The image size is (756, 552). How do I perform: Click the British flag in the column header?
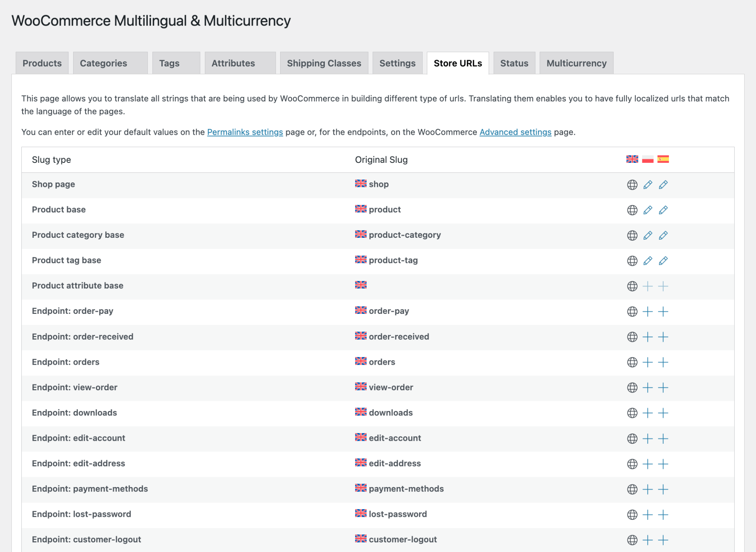pos(632,160)
